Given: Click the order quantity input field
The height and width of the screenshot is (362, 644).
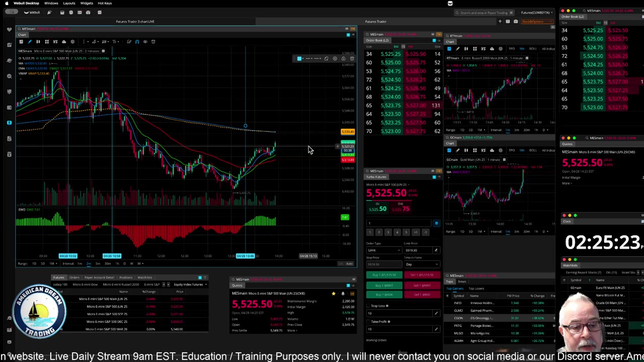Looking at the screenshot, I should click(399, 223).
